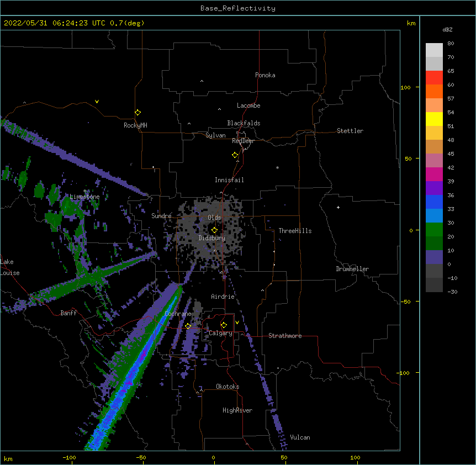Image resolution: width=476 pixels, height=465 pixels.
Task: Select the yellow diamond marker south of RedDeer
Action: [x=235, y=155]
